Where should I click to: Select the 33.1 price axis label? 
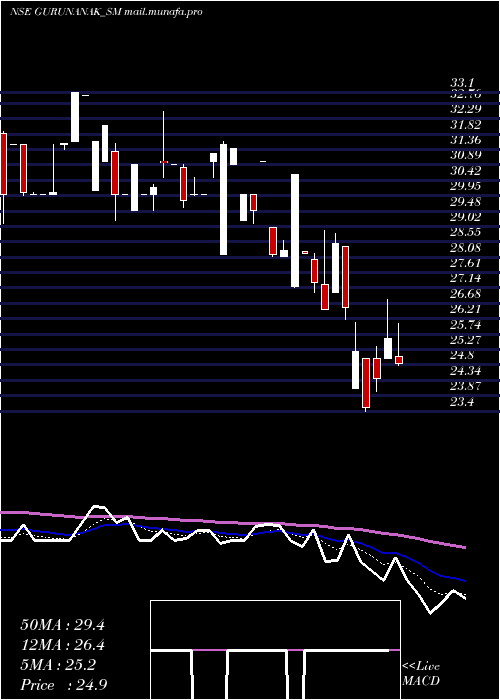click(x=464, y=83)
